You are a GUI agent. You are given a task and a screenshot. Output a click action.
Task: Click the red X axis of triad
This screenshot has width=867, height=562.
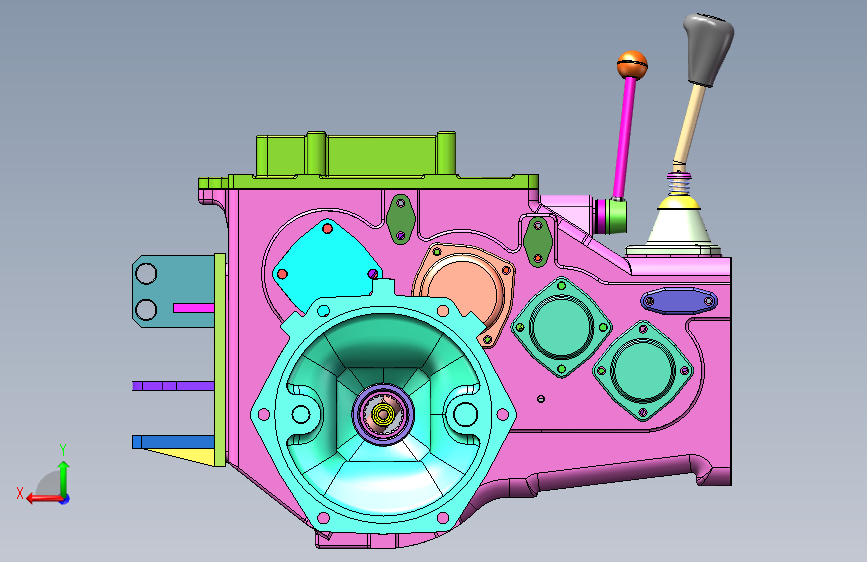coord(44,499)
